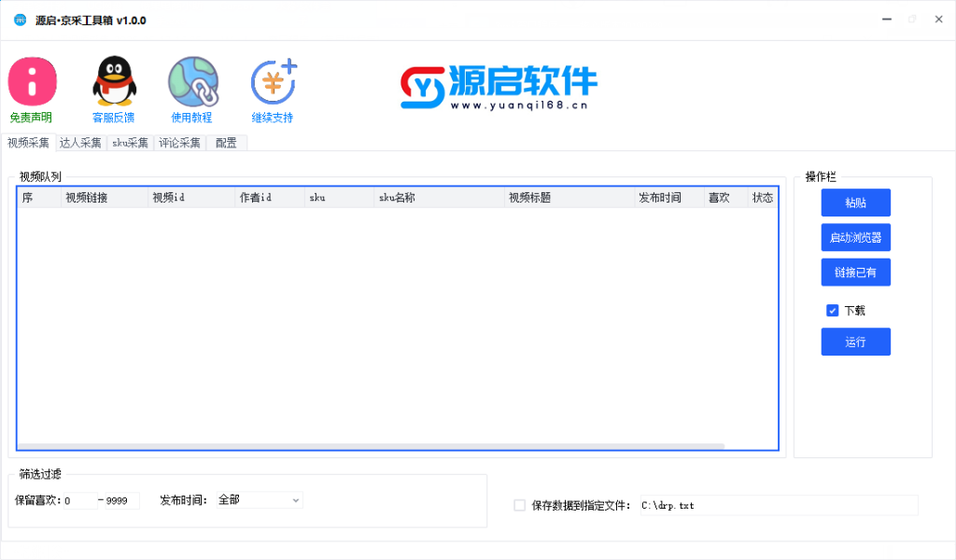Enable 保存数据到指定文件 checkbox
Screen dimensions: 956x560
(x=520, y=506)
